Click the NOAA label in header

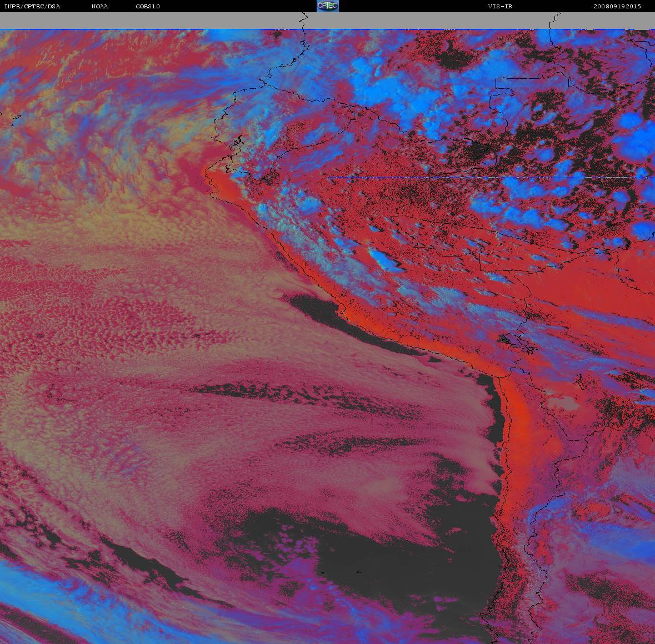coord(99,6)
